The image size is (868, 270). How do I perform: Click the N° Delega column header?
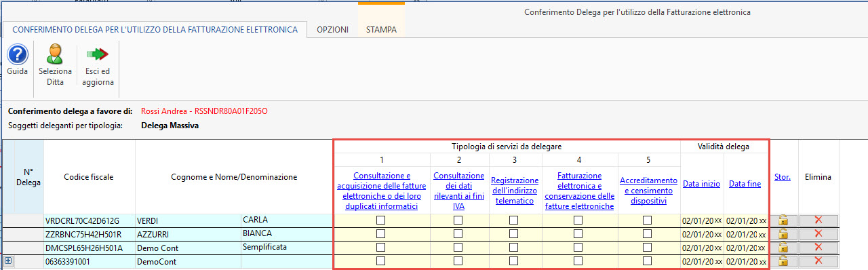pyautogui.click(x=28, y=177)
